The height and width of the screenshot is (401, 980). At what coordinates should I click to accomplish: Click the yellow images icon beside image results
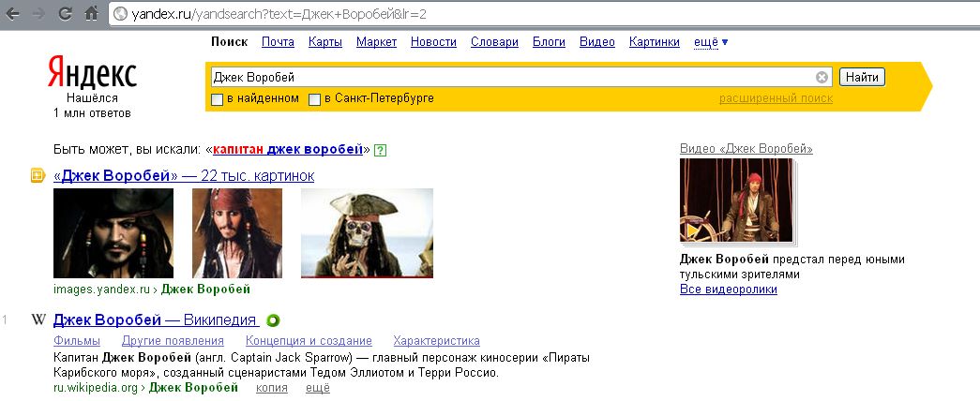[38, 176]
